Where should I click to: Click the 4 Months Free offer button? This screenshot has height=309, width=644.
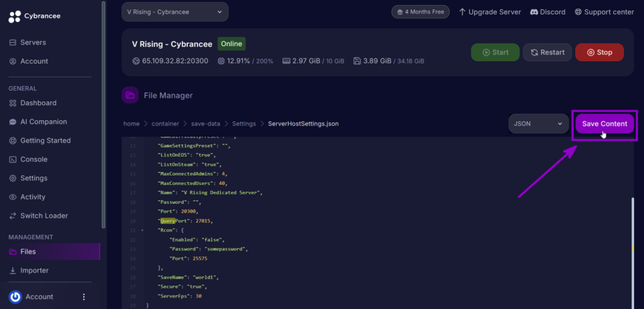[420, 12]
